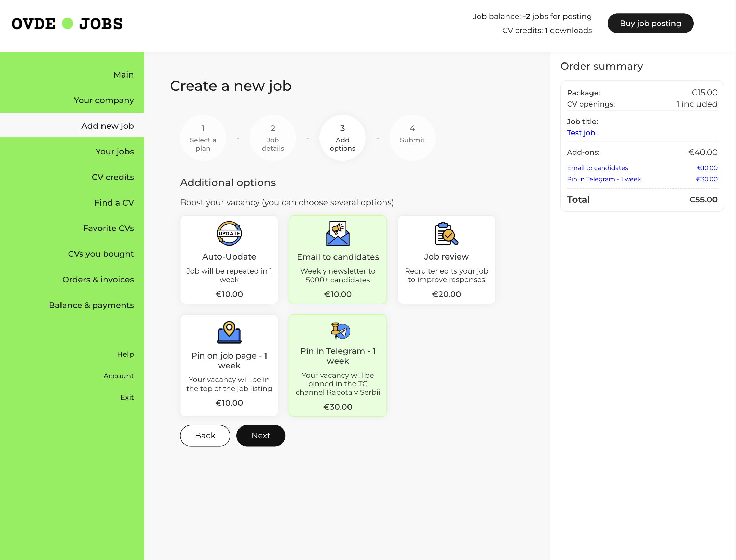The height and width of the screenshot is (560, 736).
Task: Click the Email to candidates envelope icon
Action: pos(338,234)
